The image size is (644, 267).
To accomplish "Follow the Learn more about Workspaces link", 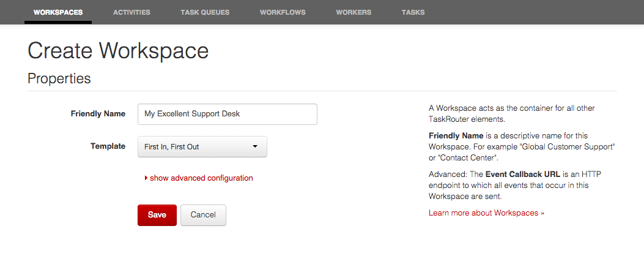I will (x=486, y=213).
